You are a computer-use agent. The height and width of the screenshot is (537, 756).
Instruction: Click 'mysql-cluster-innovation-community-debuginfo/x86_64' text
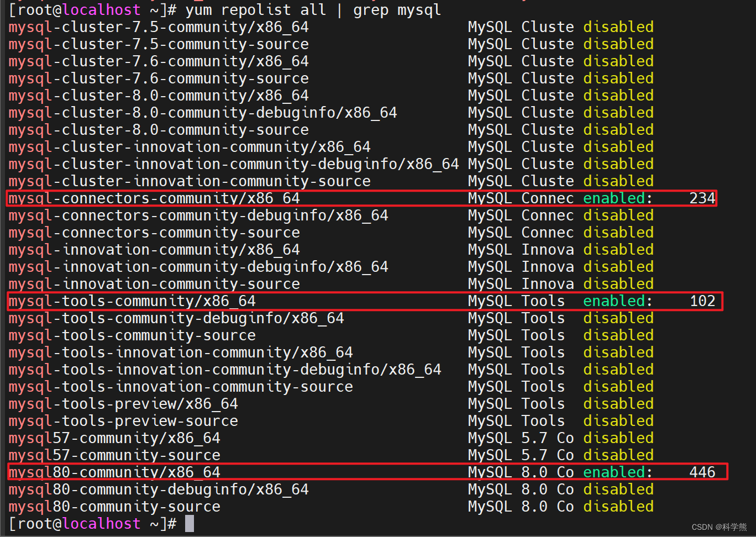[234, 164]
